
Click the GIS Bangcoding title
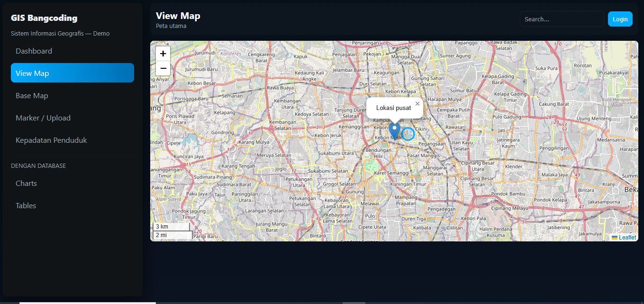pos(44,18)
